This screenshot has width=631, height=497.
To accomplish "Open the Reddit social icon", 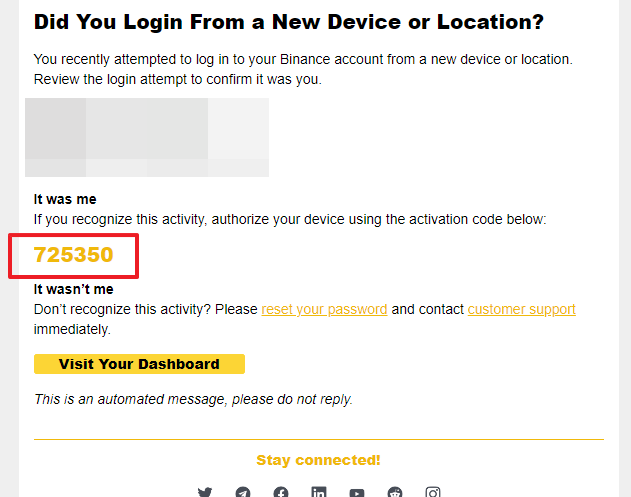I will (395, 492).
